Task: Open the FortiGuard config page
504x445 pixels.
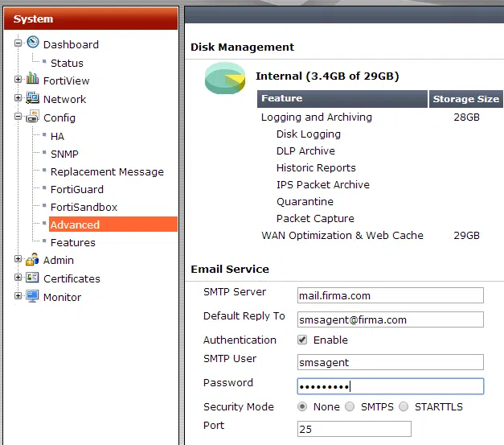Action: [76, 189]
